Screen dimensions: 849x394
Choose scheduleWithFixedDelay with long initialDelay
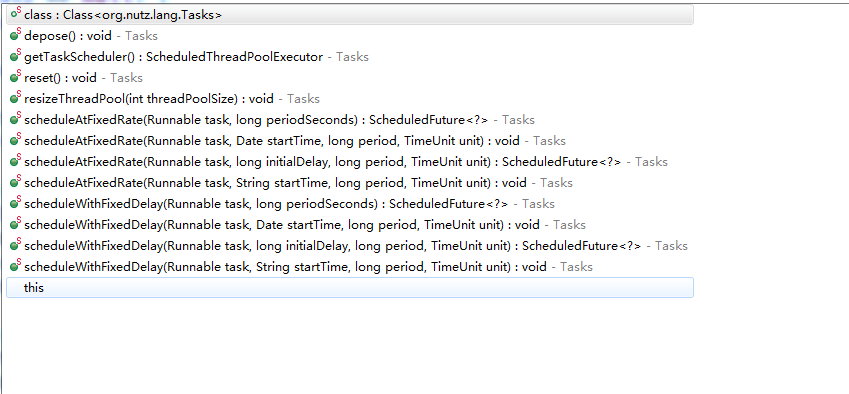350,246
